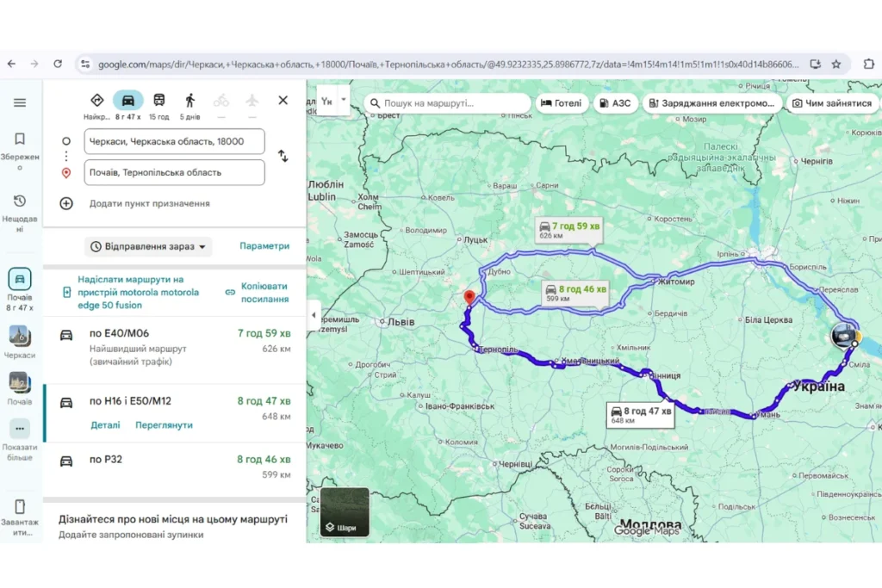The width and height of the screenshot is (882, 588).
Task: Click the 8 год 46 хв map route label
Action: (x=575, y=293)
